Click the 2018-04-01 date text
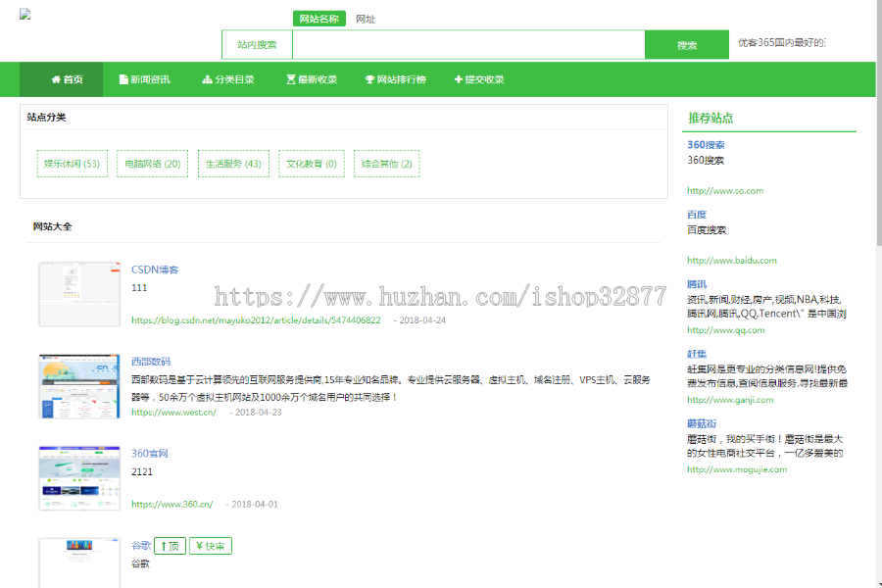882x588 pixels. (255, 504)
